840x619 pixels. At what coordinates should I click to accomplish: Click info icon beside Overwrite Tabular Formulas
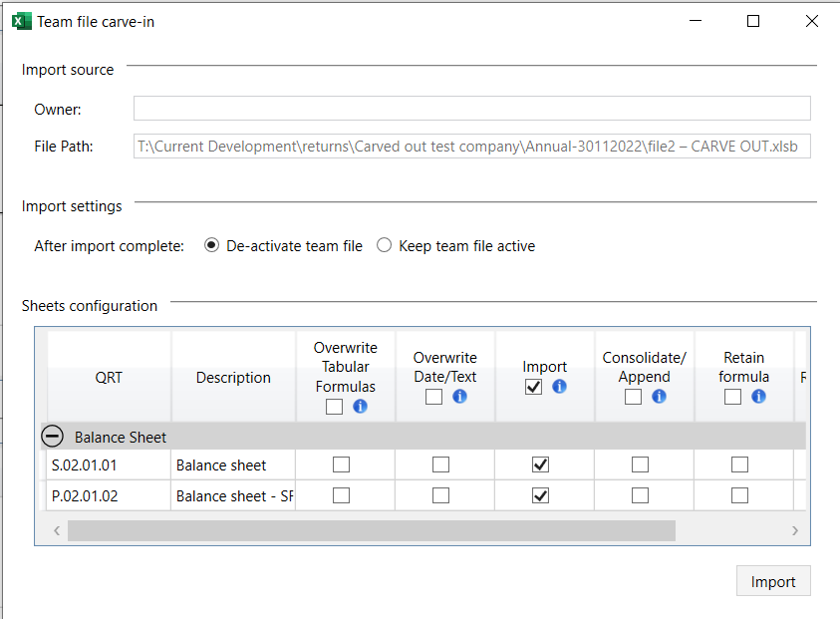point(361,406)
